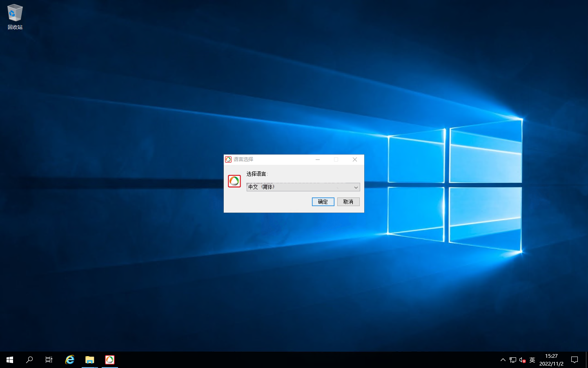This screenshot has width=588, height=368.
Task: Open the taskbar clock and date
Action: point(551,360)
